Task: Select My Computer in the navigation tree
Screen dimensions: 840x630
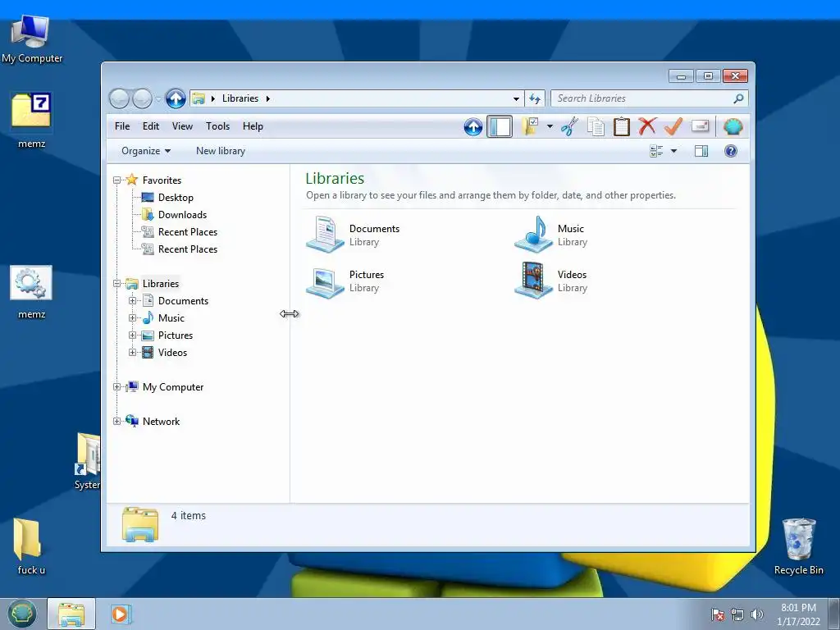Action: click(173, 387)
